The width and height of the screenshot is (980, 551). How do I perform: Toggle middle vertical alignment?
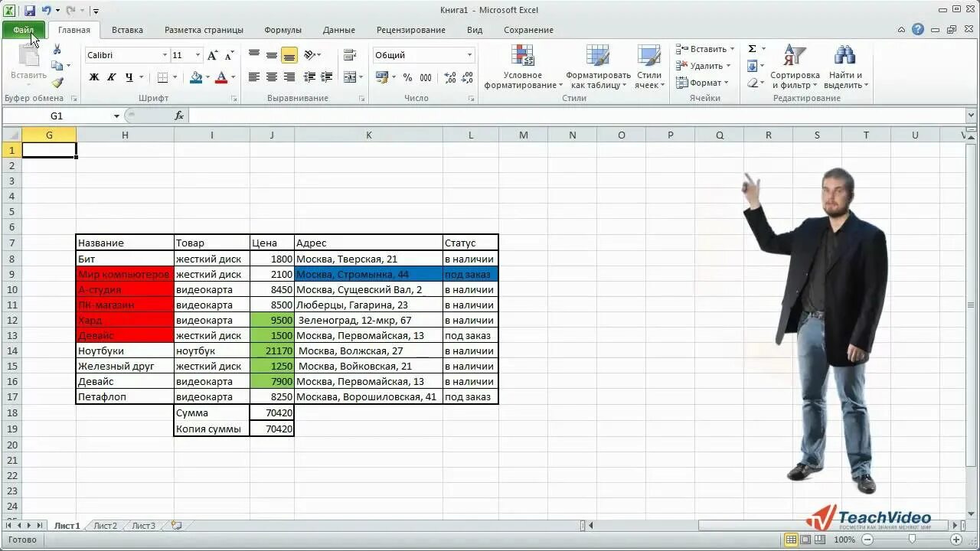tap(272, 55)
